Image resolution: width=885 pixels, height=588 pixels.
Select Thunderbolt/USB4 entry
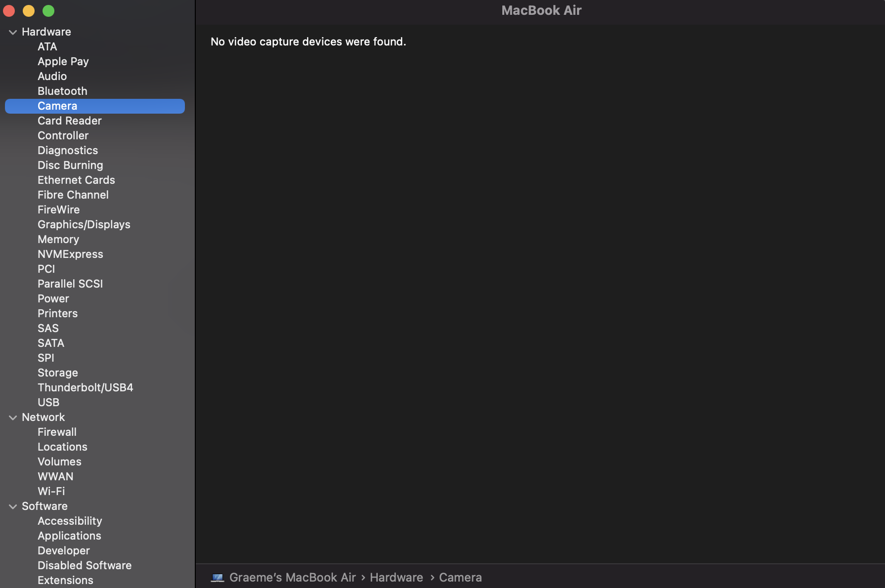click(x=86, y=387)
